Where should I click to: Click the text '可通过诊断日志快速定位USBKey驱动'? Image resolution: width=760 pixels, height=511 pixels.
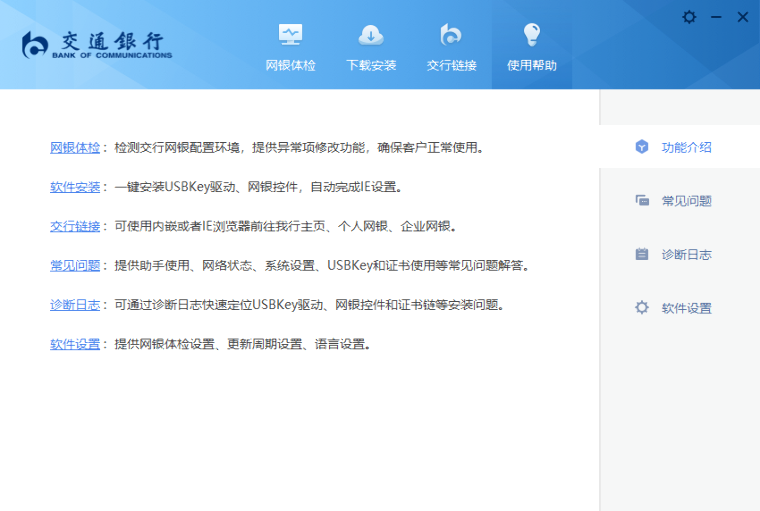pyautogui.click(x=219, y=304)
